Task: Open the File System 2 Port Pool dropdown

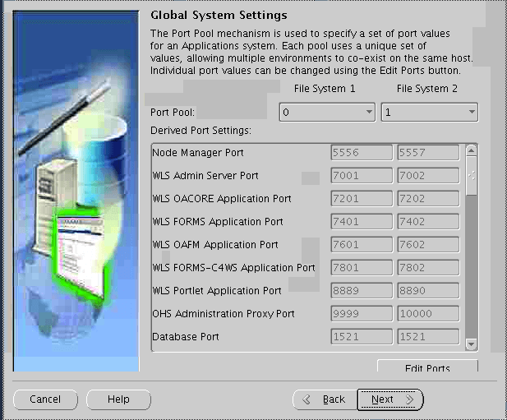Action: pos(429,113)
